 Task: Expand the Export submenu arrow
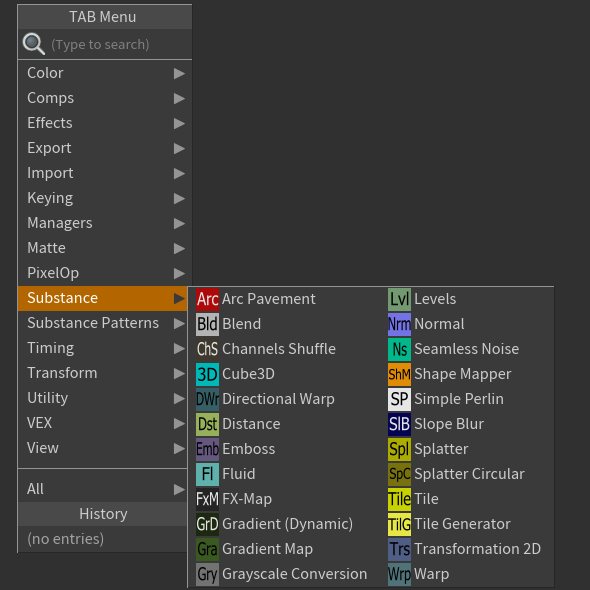(179, 149)
